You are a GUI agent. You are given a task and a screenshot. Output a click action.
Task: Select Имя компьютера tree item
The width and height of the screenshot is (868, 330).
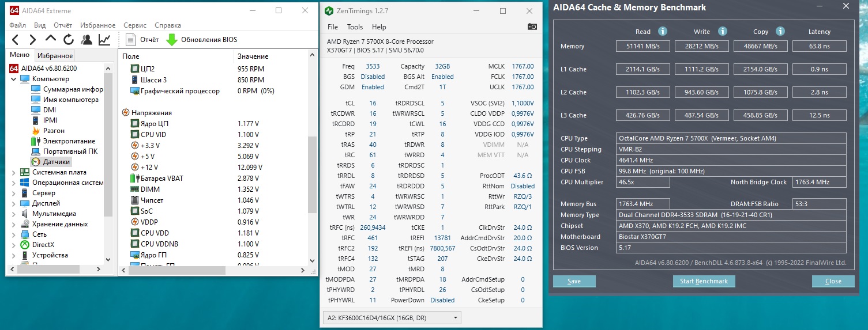pos(65,100)
